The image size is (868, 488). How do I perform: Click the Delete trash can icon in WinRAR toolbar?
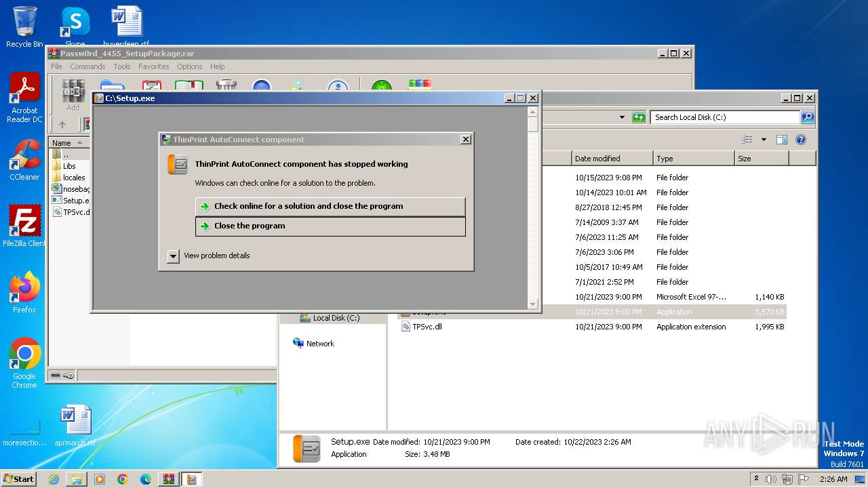[226, 86]
